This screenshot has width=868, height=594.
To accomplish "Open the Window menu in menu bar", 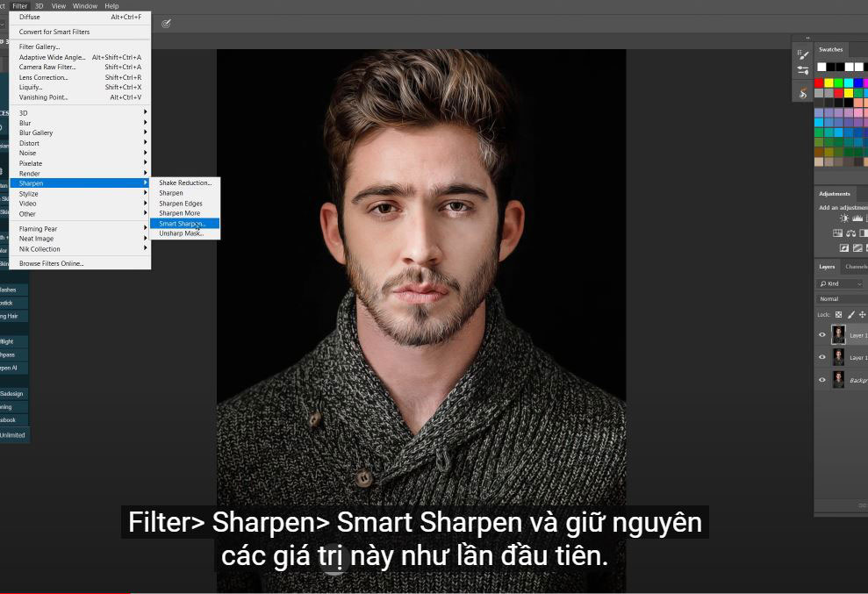I will coord(85,6).
